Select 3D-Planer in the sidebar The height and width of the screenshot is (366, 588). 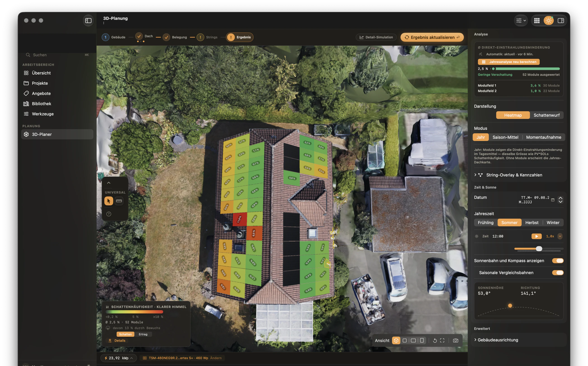[x=57, y=134]
